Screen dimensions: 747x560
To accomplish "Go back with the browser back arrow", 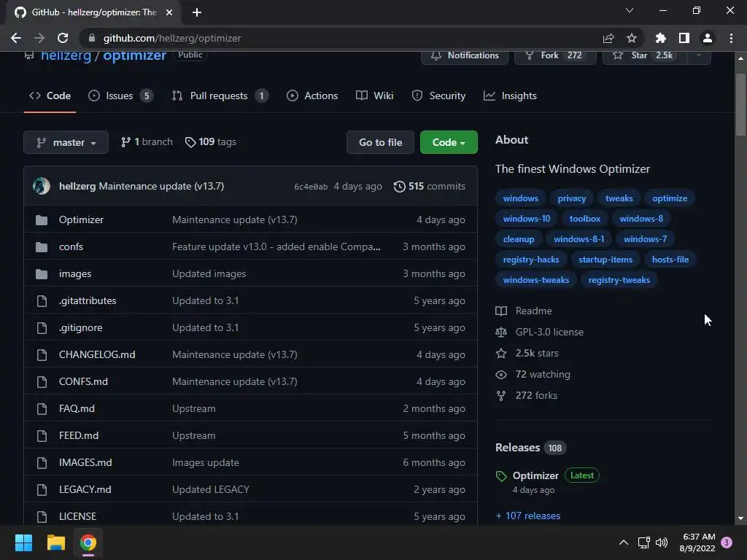I will point(16,38).
